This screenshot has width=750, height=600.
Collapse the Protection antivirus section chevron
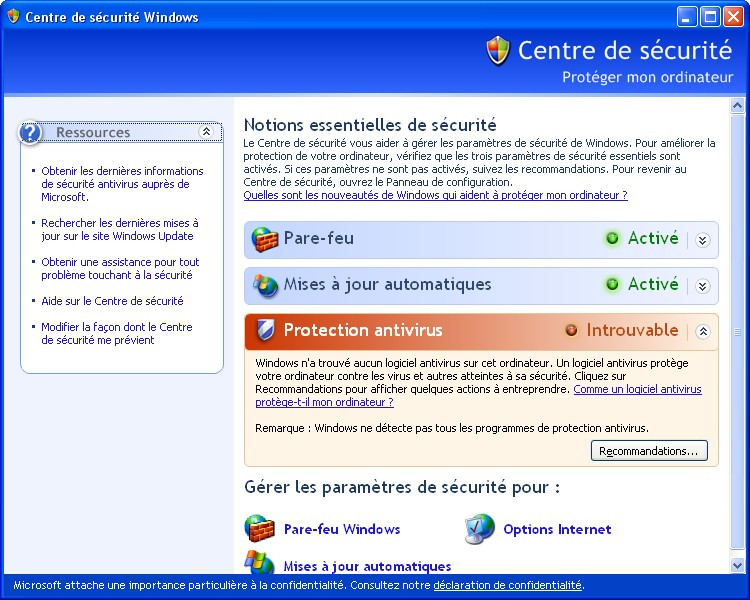[702, 331]
